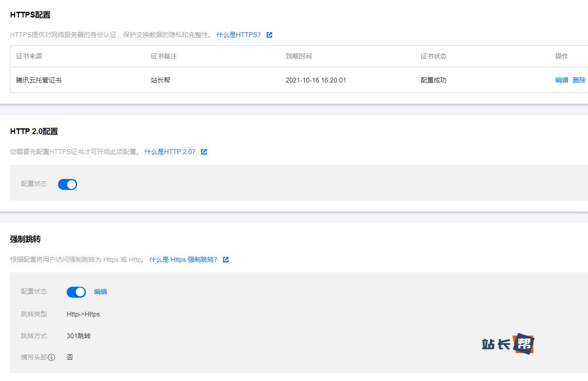The width and height of the screenshot is (588, 381).
Task: Turn off the 强制跳转 配置状态 toggle
Action: tap(76, 292)
